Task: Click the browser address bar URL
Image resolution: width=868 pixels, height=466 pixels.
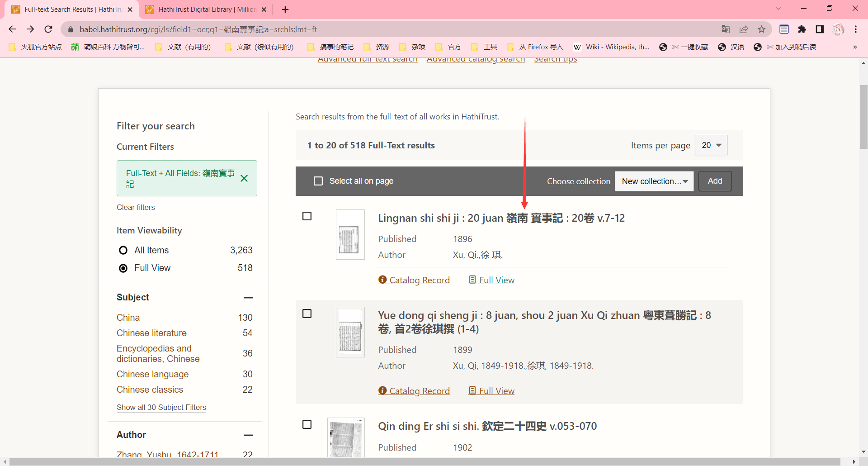Action: tap(198, 29)
